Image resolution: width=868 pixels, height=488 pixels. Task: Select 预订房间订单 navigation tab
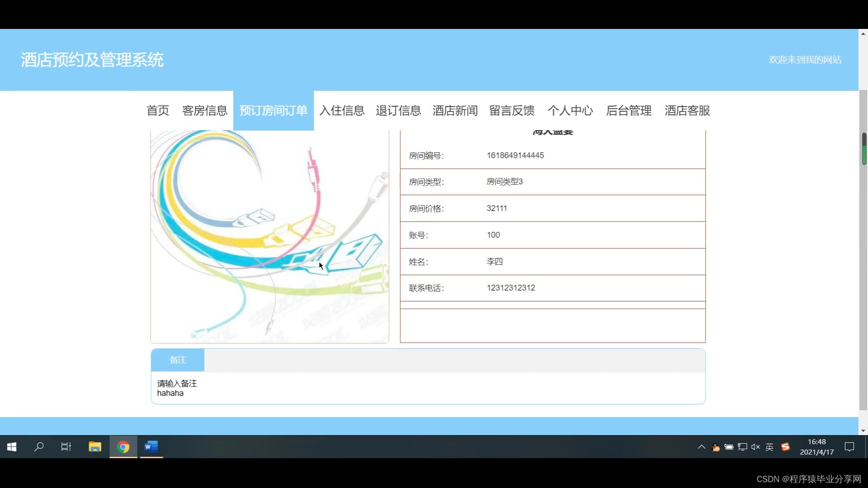[x=273, y=111]
